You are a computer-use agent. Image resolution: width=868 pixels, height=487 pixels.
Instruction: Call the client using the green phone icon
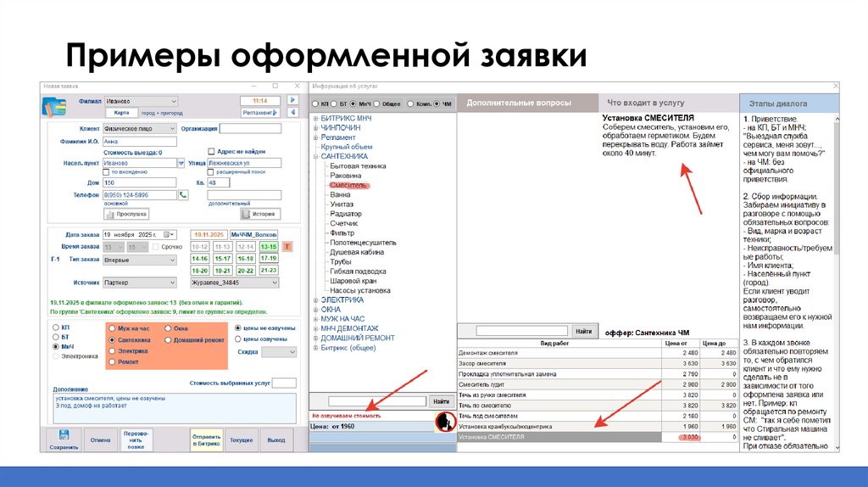pos(183,195)
